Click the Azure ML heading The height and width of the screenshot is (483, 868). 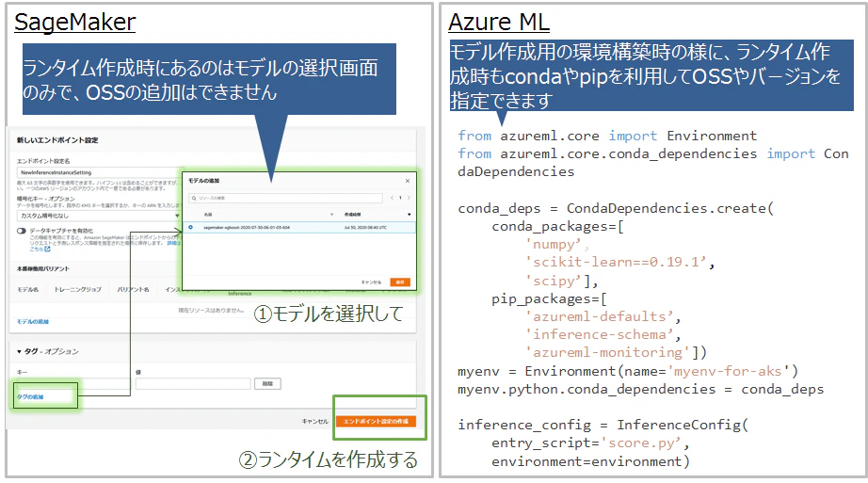coord(499,23)
